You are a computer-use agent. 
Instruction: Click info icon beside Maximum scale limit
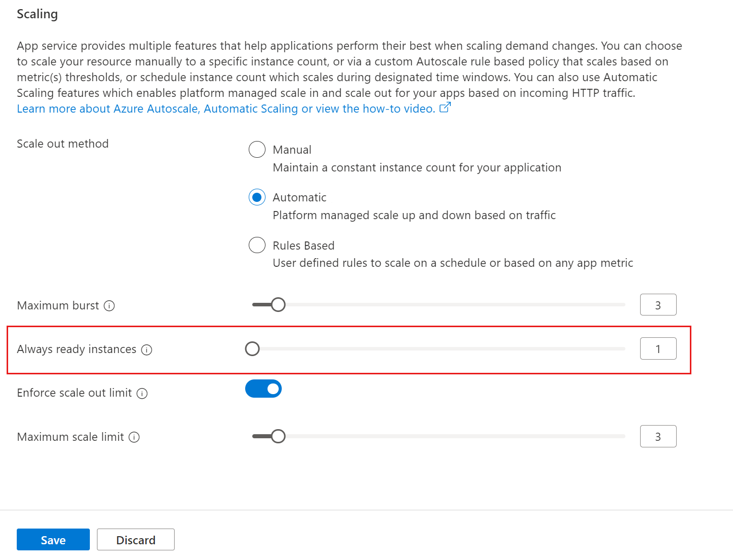(x=134, y=437)
